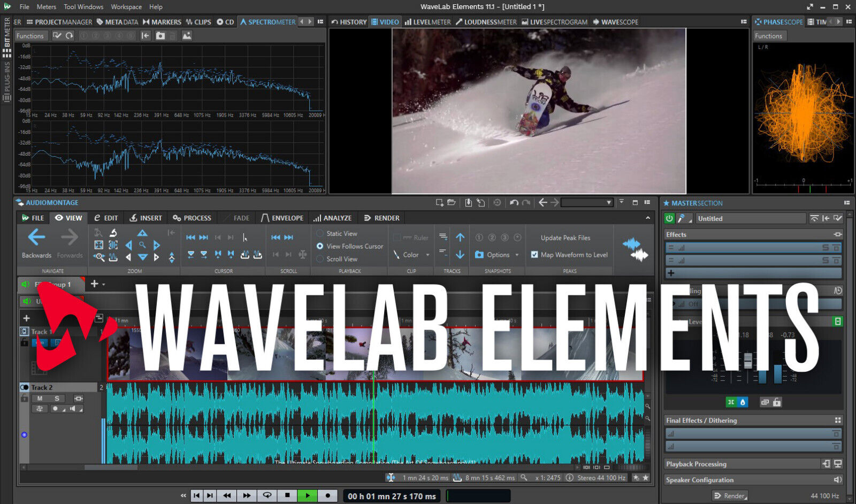Move track down with the down arrow
The height and width of the screenshot is (504, 856).
tap(460, 255)
